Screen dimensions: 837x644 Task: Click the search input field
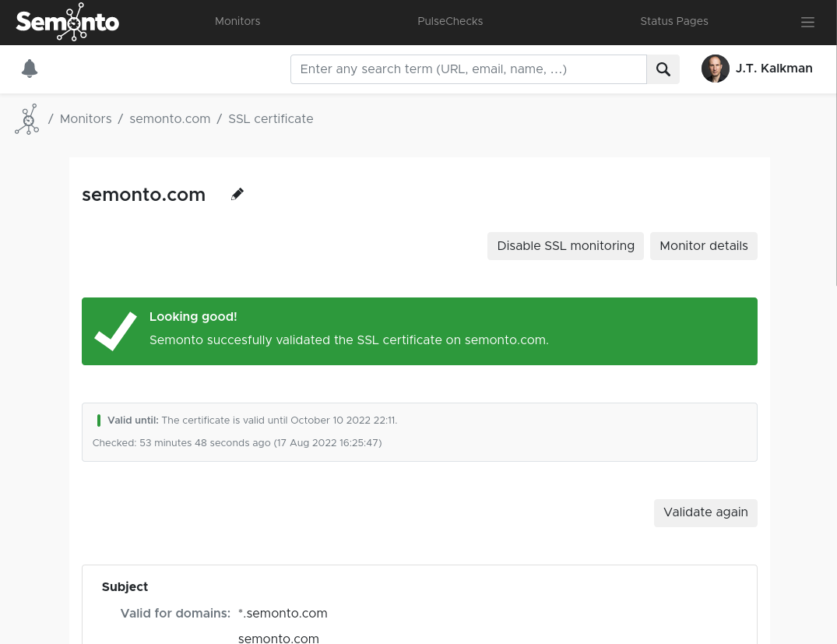468,69
